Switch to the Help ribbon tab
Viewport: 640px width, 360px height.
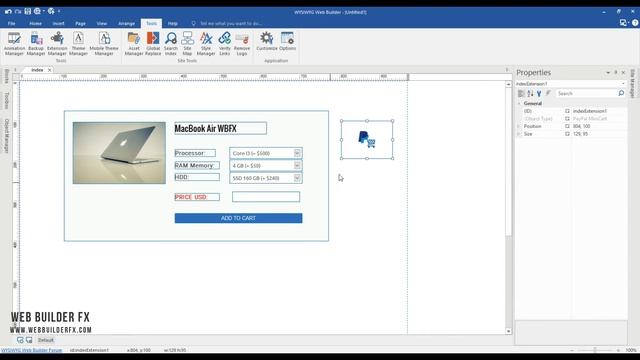tap(173, 24)
